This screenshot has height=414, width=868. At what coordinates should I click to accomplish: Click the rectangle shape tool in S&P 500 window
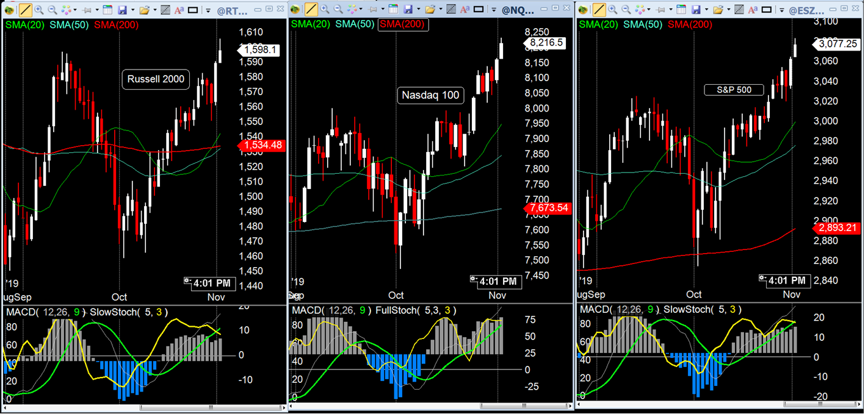767,10
